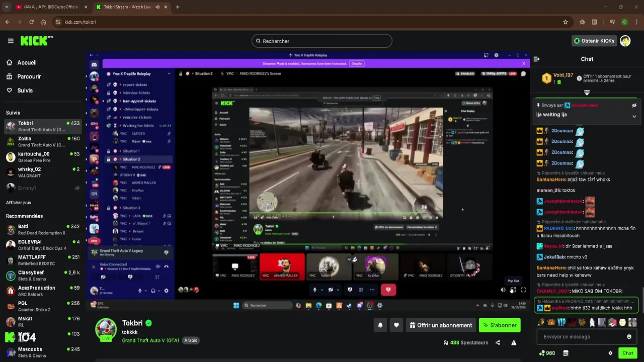
Task: Open the browser tab search dropdown
Action: (7, 7)
